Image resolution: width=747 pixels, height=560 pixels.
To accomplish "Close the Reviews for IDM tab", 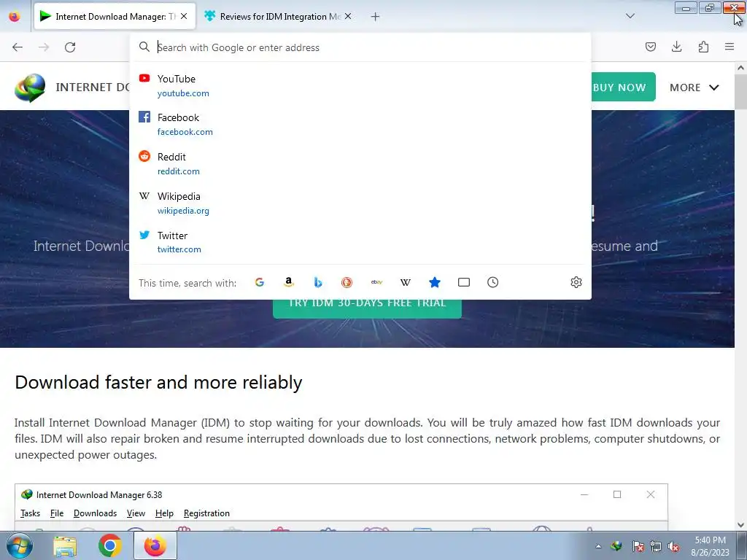I will [348, 16].
